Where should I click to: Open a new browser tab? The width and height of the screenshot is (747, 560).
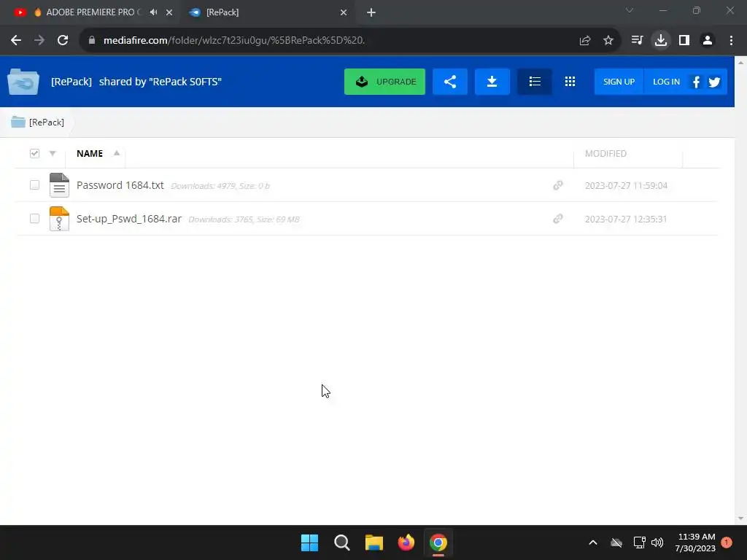[371, 12]
